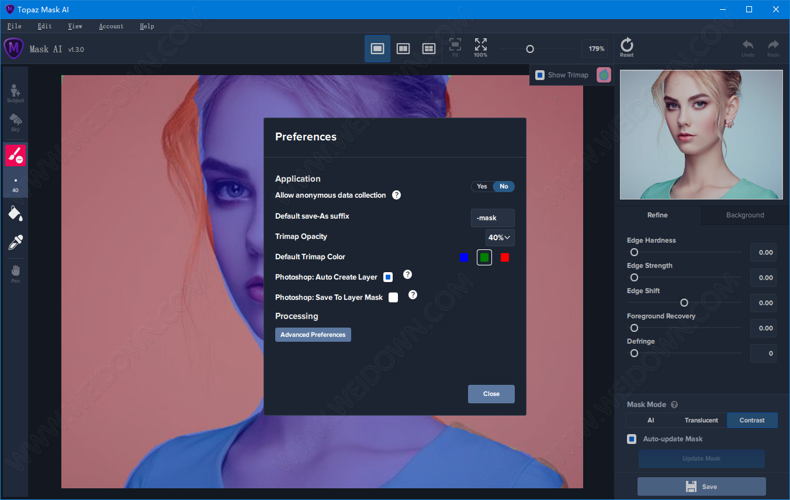This screenshot has width=790, height=500.
Task: Select the paint bucket fill tool
Action: [15, 214]
